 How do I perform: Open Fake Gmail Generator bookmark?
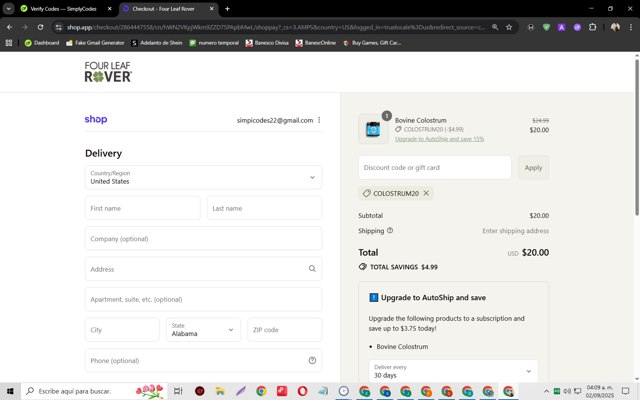(95, 42)
